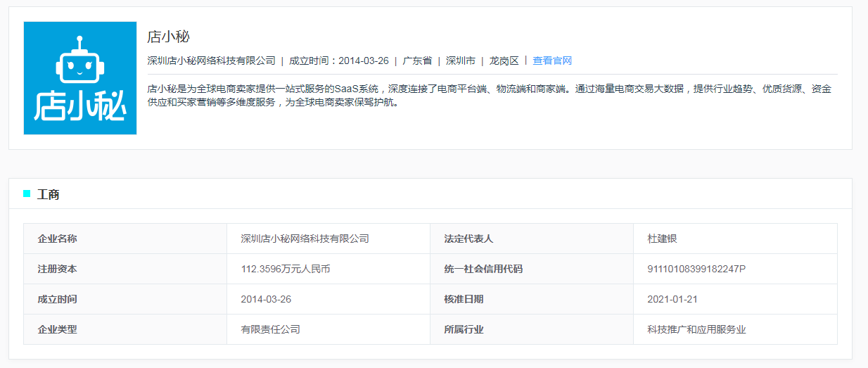Click 深圳市 in the header line

461,61
